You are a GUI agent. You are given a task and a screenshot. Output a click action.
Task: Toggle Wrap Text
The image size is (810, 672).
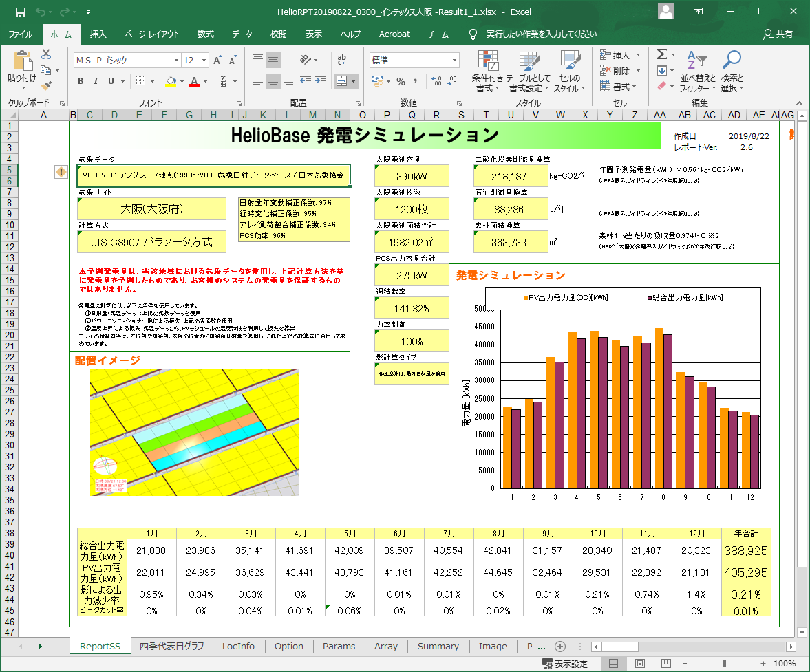tap(342, 60)
